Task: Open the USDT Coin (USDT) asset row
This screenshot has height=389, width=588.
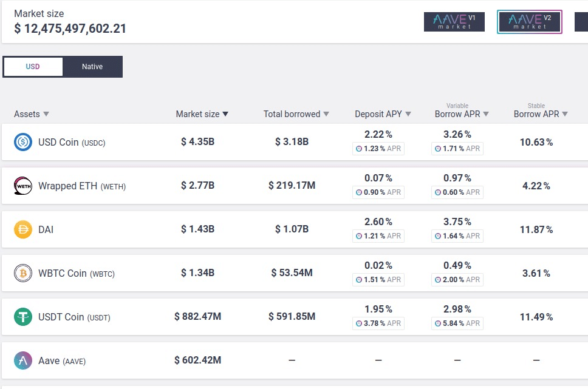Action: (295, 317)
